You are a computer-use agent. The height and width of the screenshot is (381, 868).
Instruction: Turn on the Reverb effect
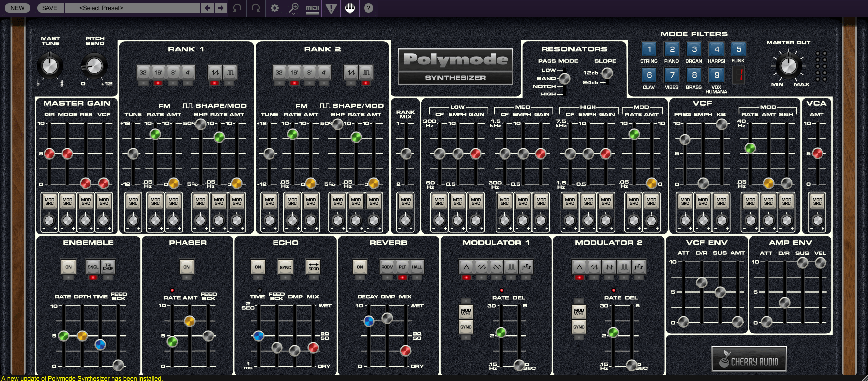point(360,267)
